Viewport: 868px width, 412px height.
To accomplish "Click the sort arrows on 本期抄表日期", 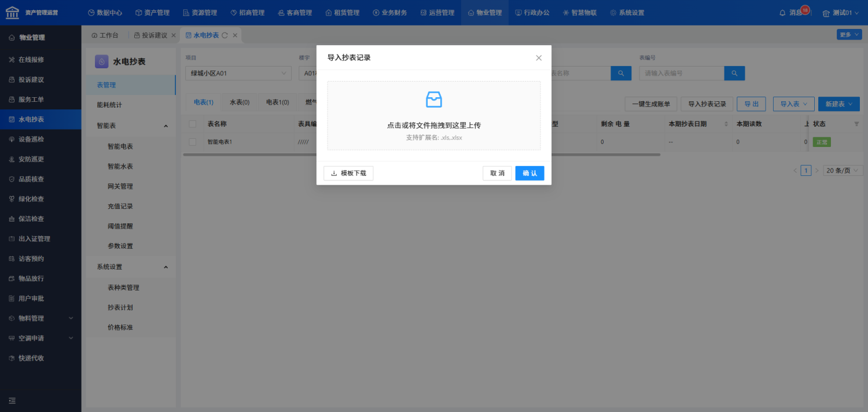I will click(x=726, y=124).
